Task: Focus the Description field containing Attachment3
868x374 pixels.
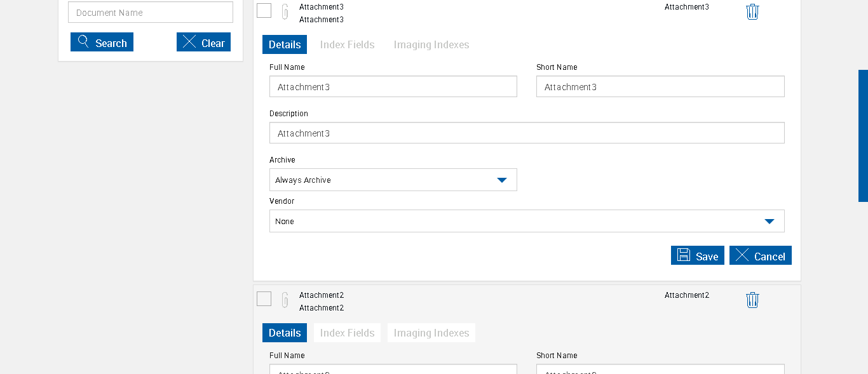Action: 526,133
